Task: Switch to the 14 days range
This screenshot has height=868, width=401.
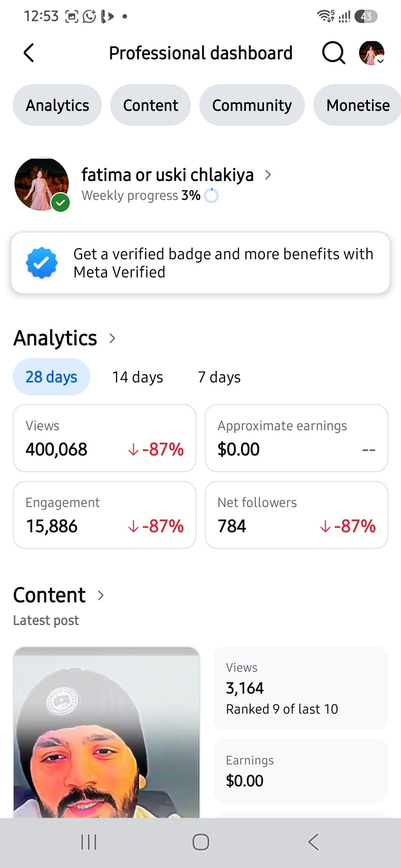Action: [138, 377]
